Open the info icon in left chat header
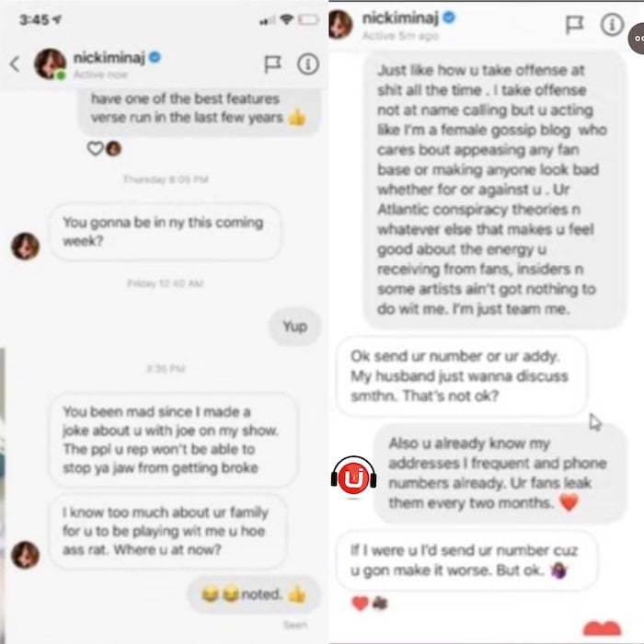The width and height of the screenshot is (644, 644). pos(308,64)
